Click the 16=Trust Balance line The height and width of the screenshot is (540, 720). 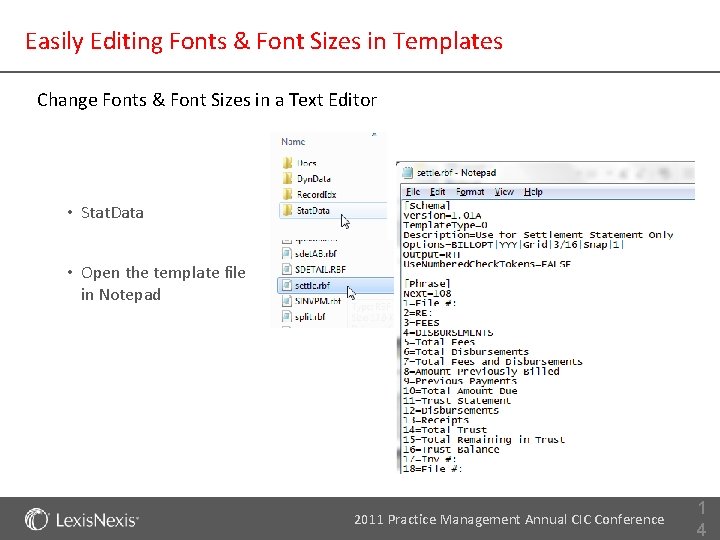(x=451, y=449)
